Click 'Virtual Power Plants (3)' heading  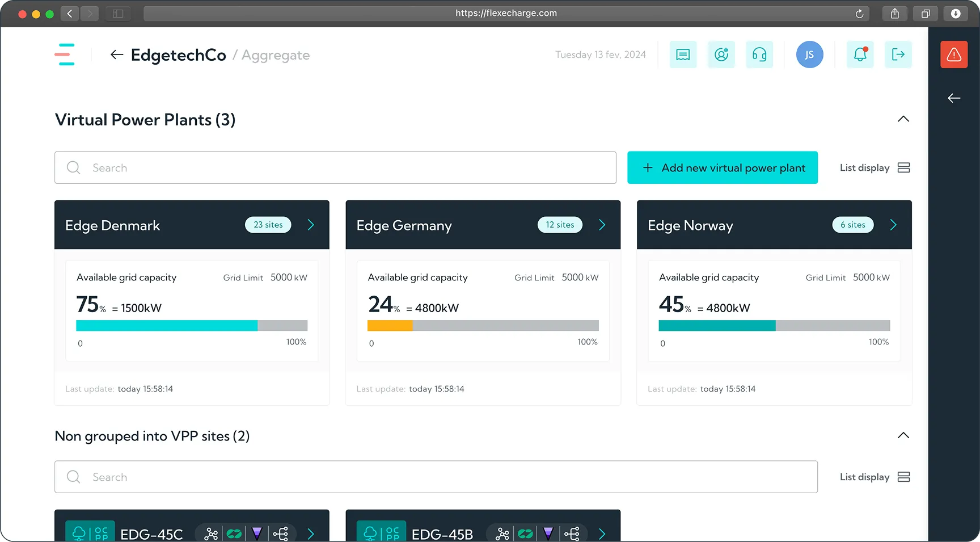click(x=145, y=120)
